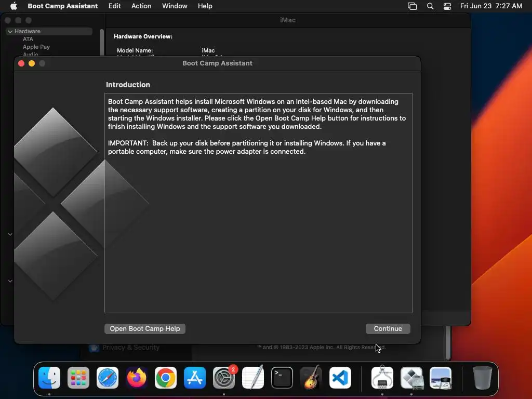Open the App Store from the Dock
The height and width of the screenshot is (399, 532).
tap(195, 378)
